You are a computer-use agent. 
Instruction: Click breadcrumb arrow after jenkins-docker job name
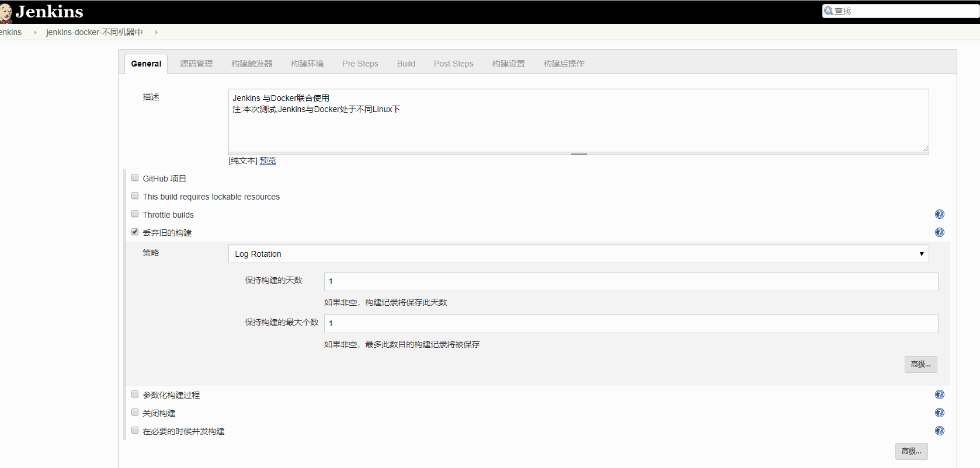pyautogui.click(x=156, y=32)
